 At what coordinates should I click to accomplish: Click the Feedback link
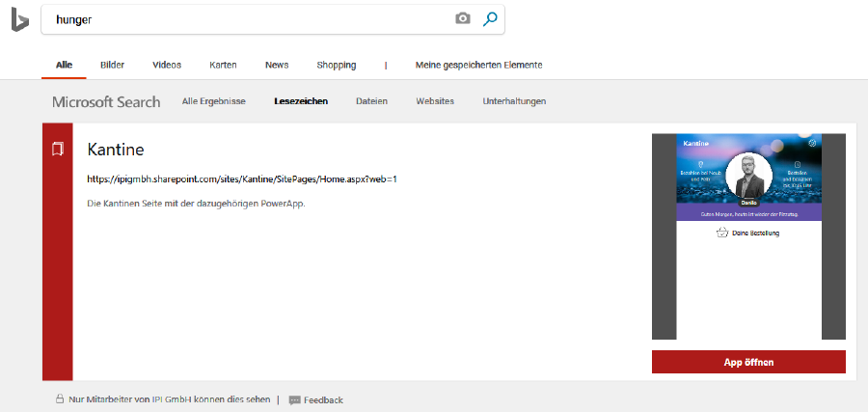pos(323,399)
